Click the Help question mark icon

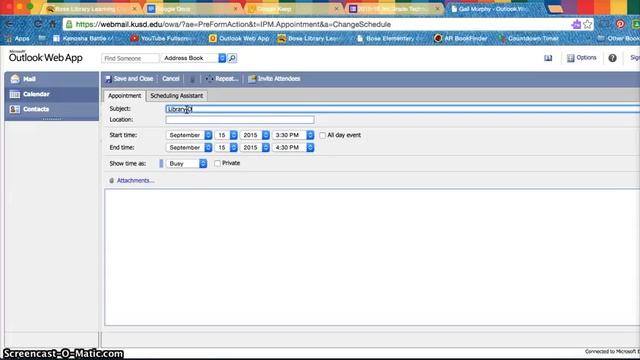[x=612, y=58]
